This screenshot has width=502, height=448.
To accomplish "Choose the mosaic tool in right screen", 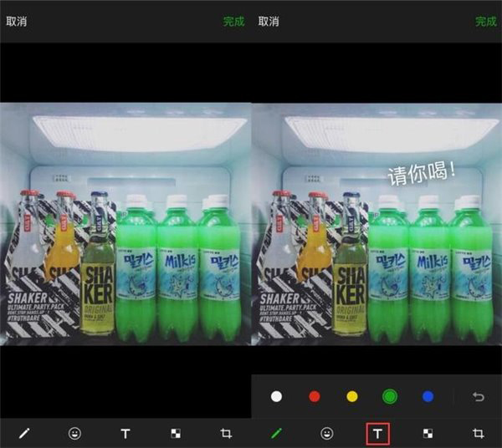I will click(x=428, y=434).
